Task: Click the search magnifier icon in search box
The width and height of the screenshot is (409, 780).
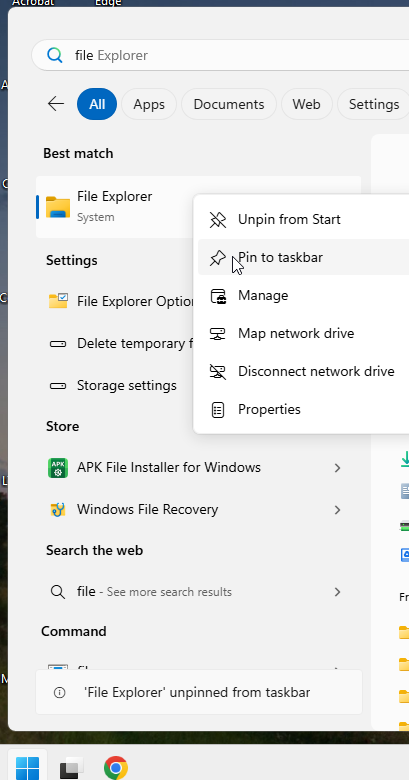Action: (55, 55)
